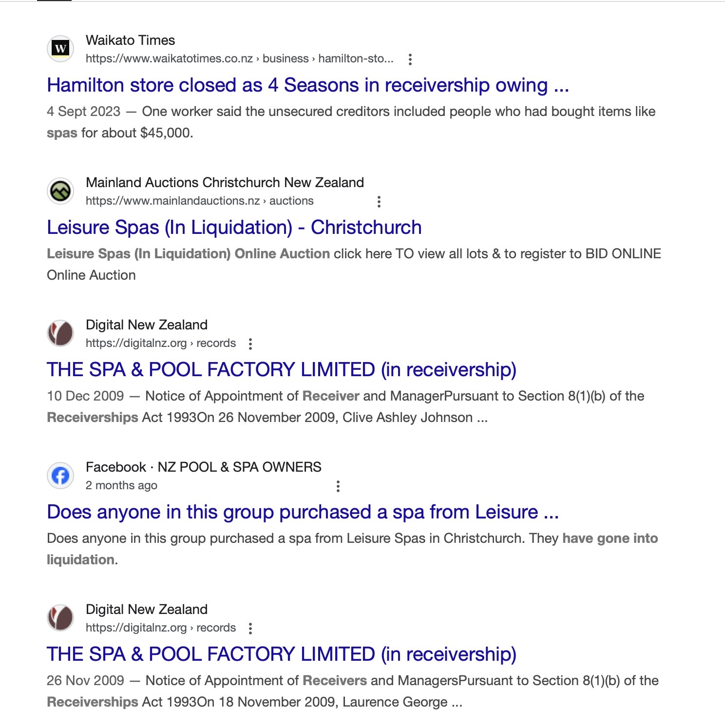Image resolution: width=725 pixels, height=728 pixels.
Task: Open 'Does anyone in this group purchased a spa' link
Action: (x=303, y=512)
